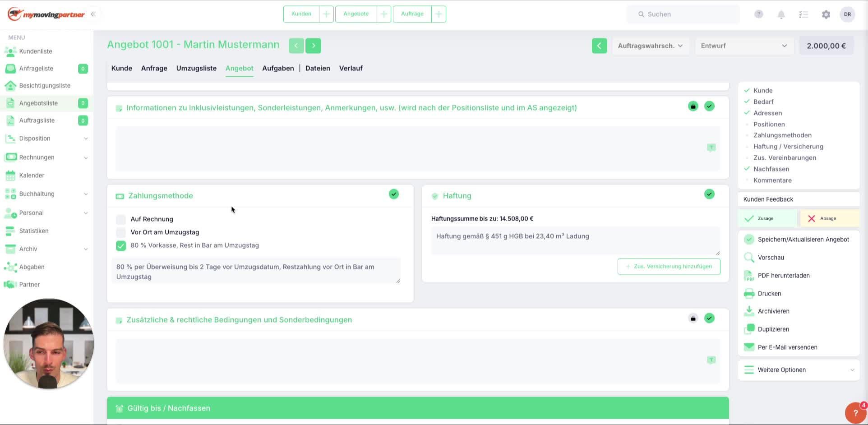Toggle green check on Zusätzliche Bedingungen section
The height and width of the screenshot is (425, 868).
(x=710, y=319)
